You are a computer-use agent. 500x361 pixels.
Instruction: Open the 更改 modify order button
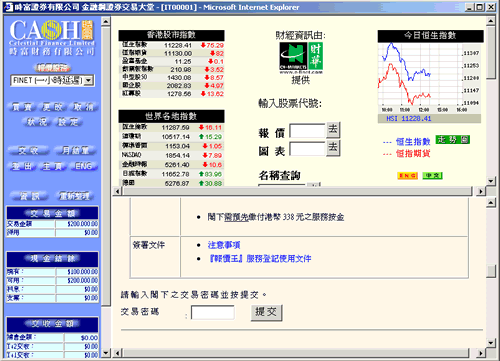53,107
